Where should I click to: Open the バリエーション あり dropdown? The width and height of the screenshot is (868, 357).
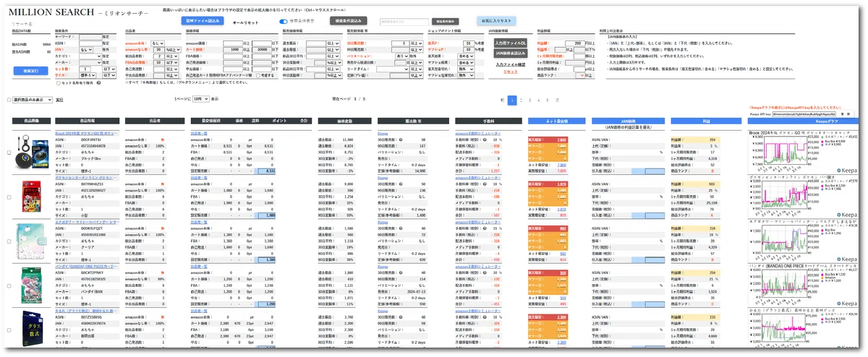tap(403, 56)
